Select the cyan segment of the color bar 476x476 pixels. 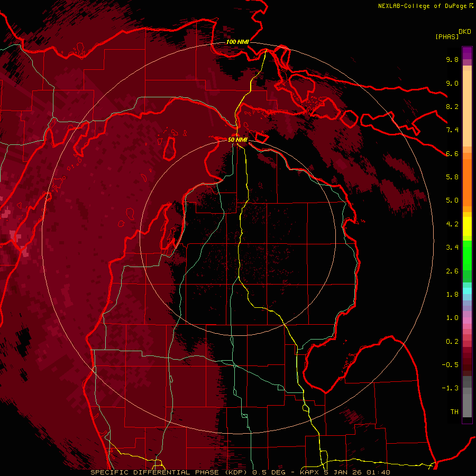click(x=467, y=291)
